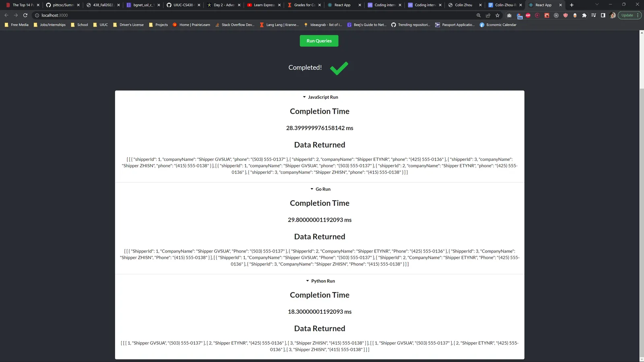
Task: Open the Trending repositories GitHub bookmark
Action: pos(411,25)
